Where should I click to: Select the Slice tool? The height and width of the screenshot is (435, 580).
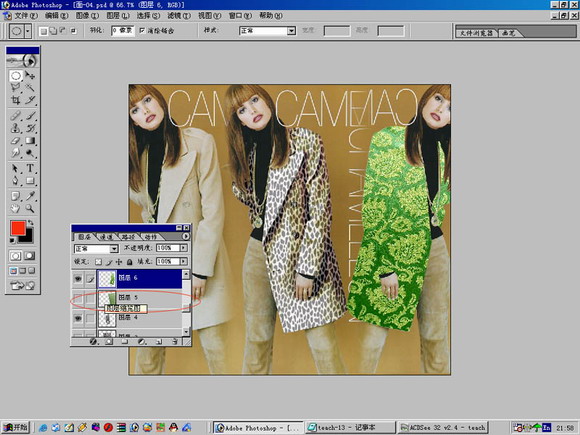click(30, 100)
